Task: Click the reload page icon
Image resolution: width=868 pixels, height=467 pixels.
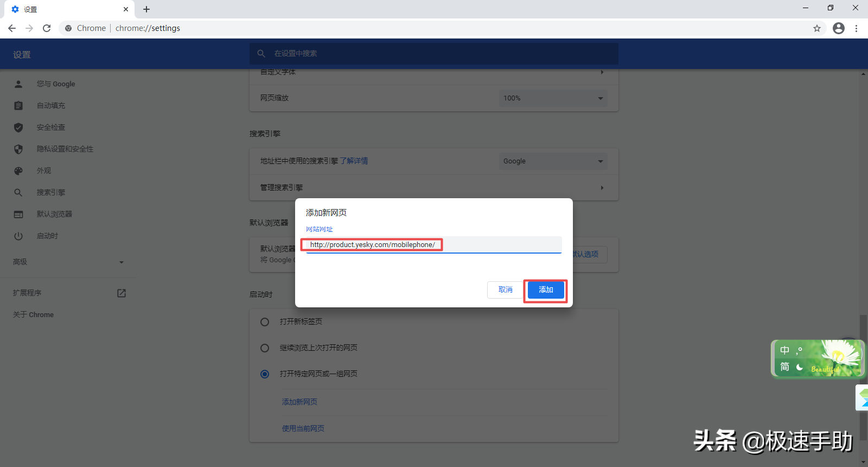Action: (x=47, y=28)
